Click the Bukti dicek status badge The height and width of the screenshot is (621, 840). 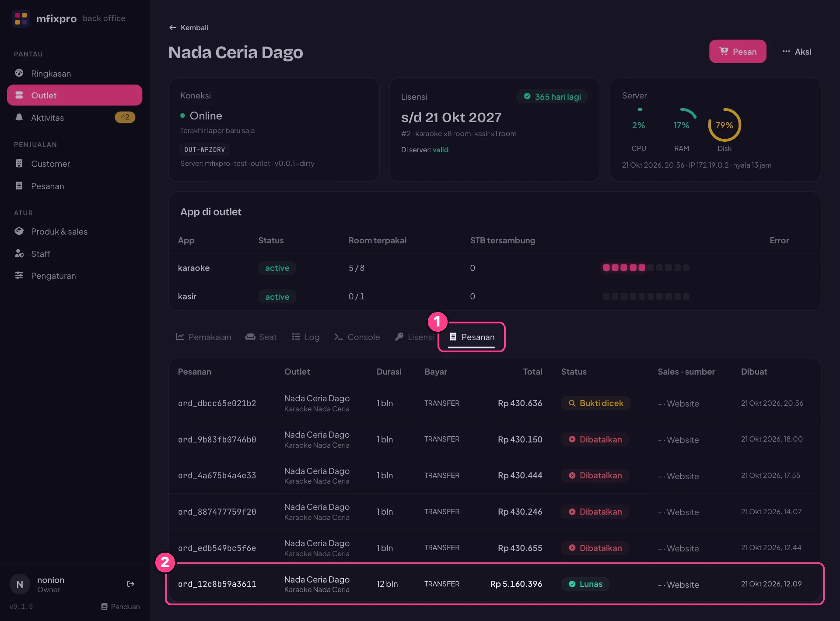(596, 403)
